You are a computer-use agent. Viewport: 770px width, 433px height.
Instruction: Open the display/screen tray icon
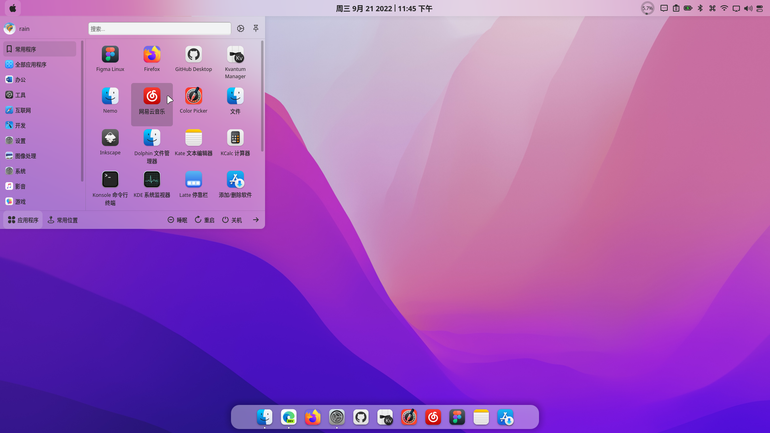point(736,8)
